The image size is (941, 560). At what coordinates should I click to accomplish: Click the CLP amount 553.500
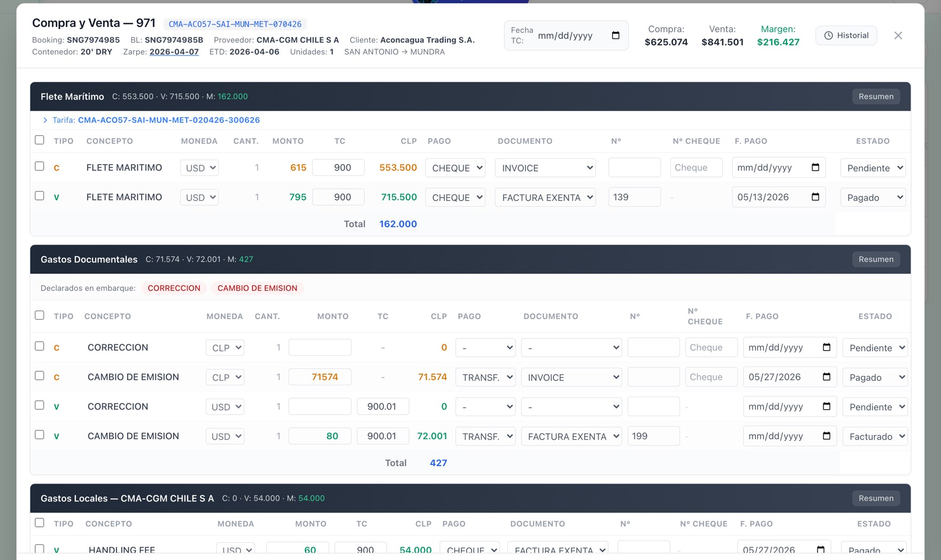(398, 167)
